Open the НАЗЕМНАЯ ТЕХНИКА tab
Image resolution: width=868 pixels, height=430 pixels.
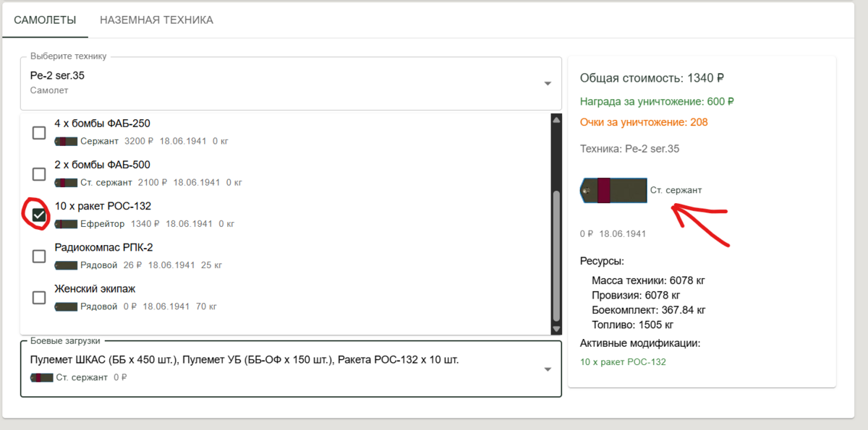coord(156,20)
